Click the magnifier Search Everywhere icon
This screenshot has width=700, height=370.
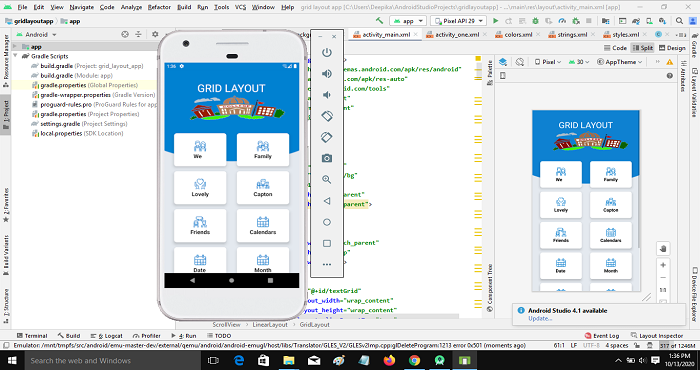[x=679, y=21]
